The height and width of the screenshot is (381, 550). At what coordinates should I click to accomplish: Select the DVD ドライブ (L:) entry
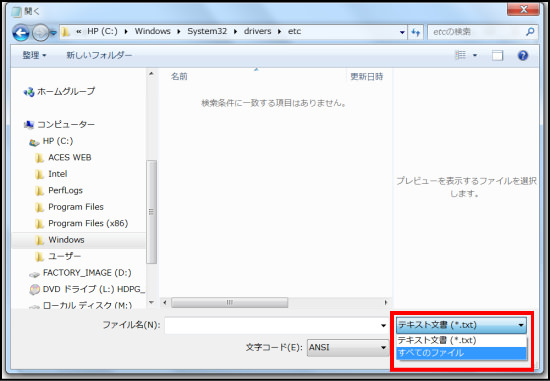point(94,289)
